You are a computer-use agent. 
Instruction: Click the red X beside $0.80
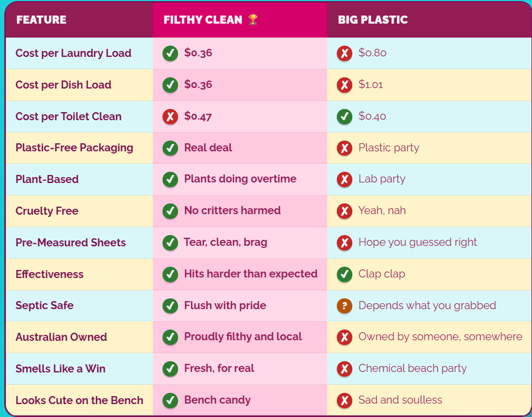pyautogui.click(x=344, y=53)
